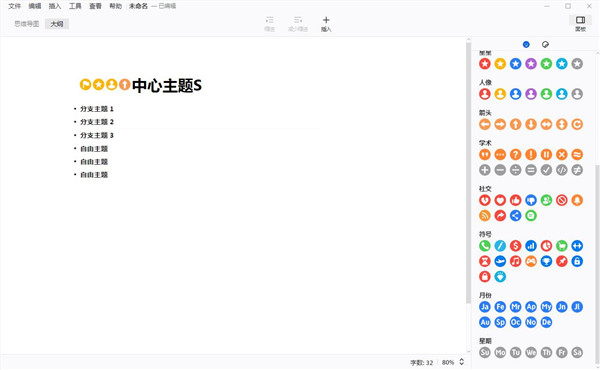
Task: Select the red dollar sign marker
Action: coord(515,246)
